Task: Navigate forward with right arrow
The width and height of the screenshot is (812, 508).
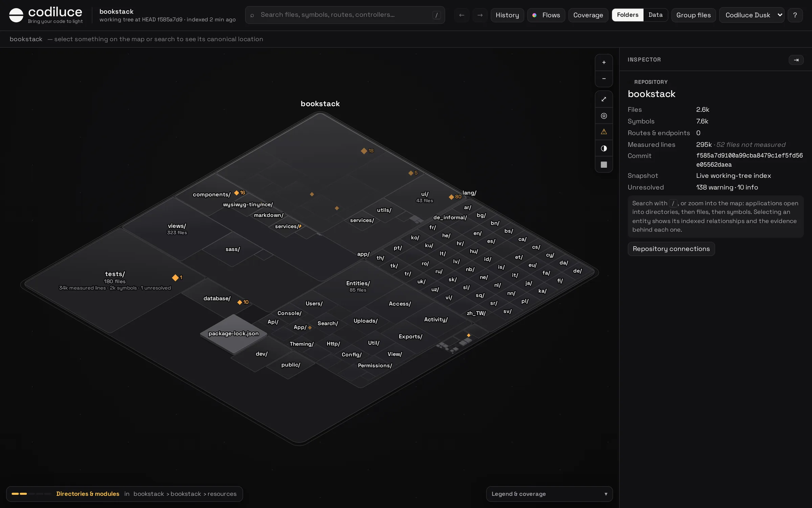Action: (480, 15)
